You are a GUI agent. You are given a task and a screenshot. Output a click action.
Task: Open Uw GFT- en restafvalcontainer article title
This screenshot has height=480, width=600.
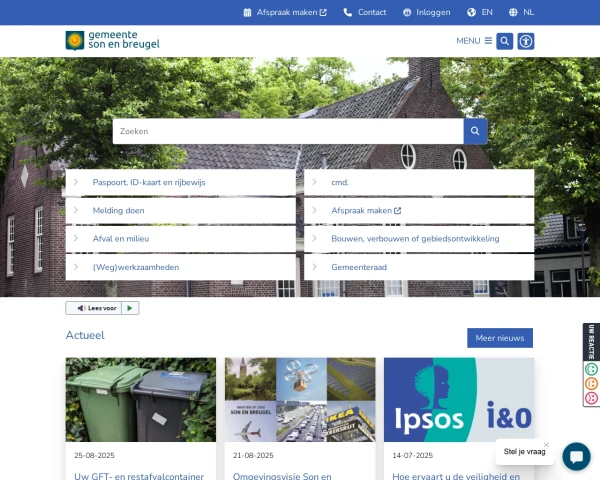pos(139,476)
